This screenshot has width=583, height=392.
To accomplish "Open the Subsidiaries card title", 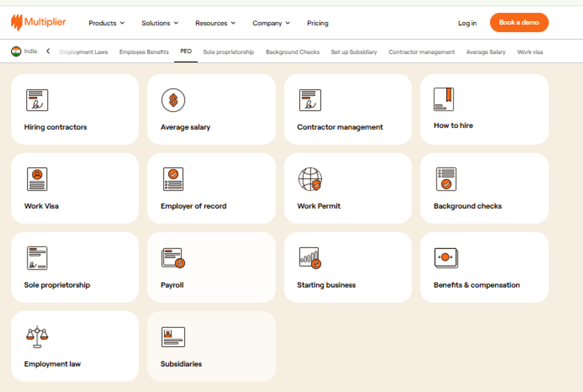I will pyautogui.click(x=181, y=364).
